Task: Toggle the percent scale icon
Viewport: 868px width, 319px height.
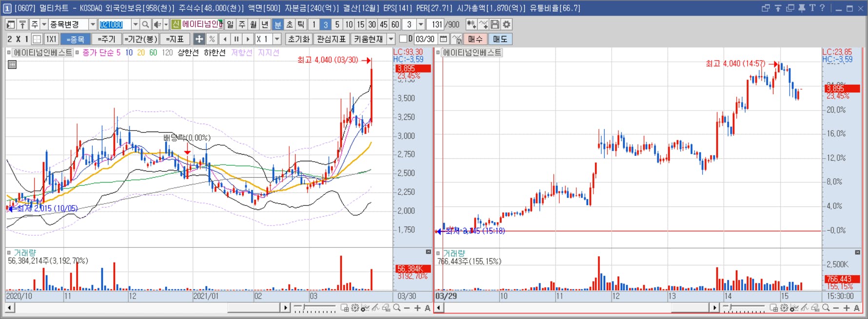Action: [212, 39]
